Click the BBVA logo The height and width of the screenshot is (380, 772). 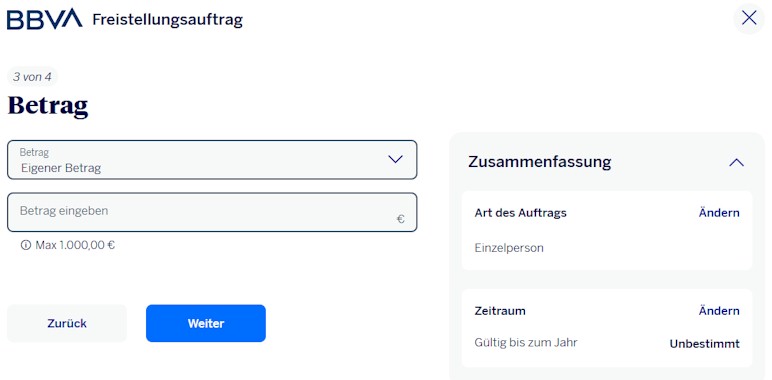pyautogui.click(x=44, y=19)
